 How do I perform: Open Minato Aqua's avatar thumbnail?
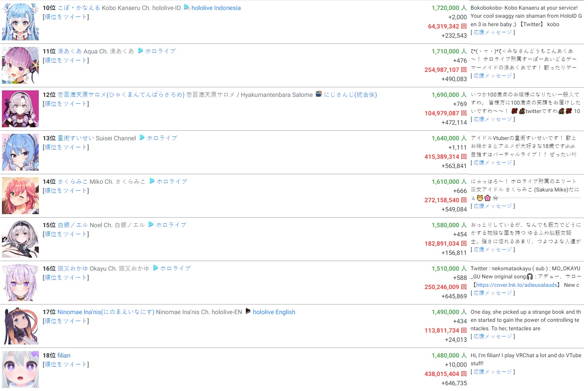pyautogui.click(x=20, y=65)
